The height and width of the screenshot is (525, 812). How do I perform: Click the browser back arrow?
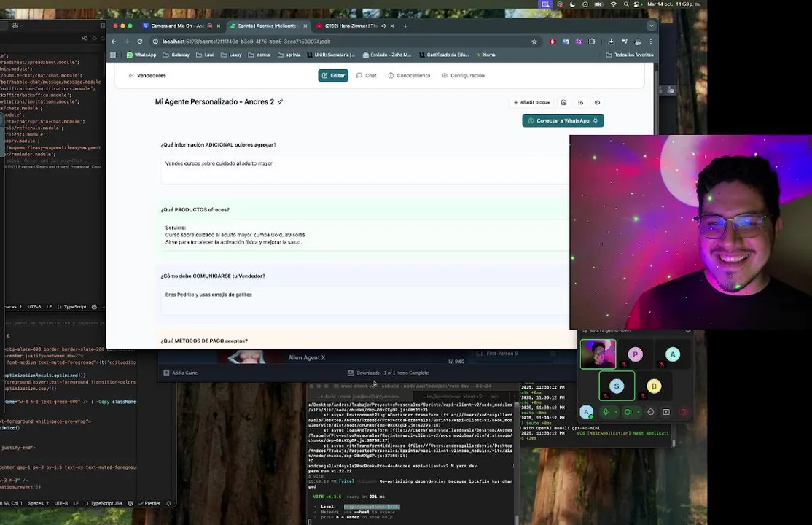tap(114, 42)
